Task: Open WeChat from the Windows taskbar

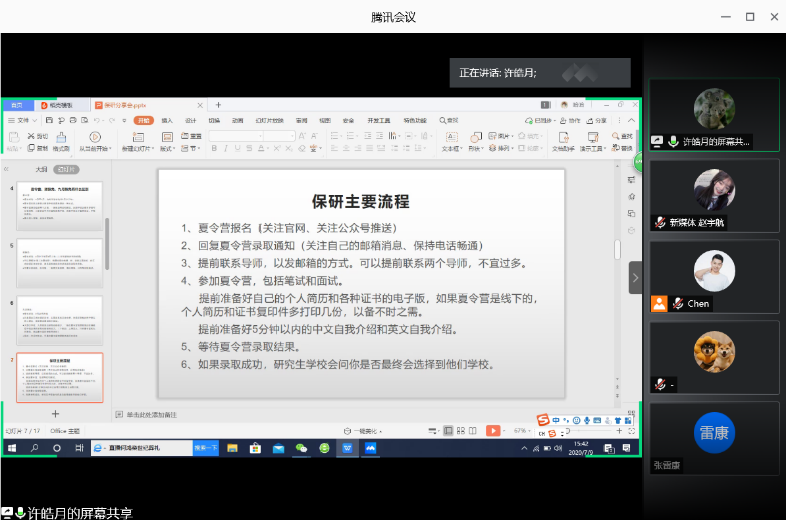Action: tap(300, 448)
